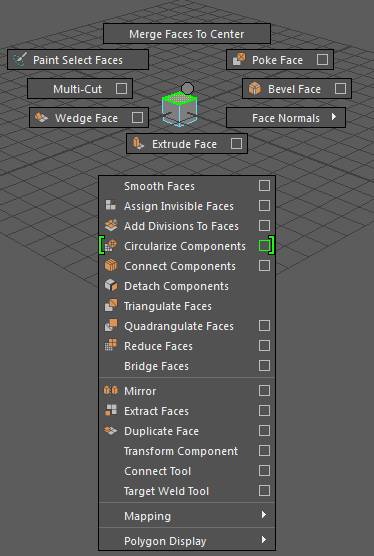Open Reduce Faces options box
The height and width of the screenshot is (556, 374).
point(264,346)
